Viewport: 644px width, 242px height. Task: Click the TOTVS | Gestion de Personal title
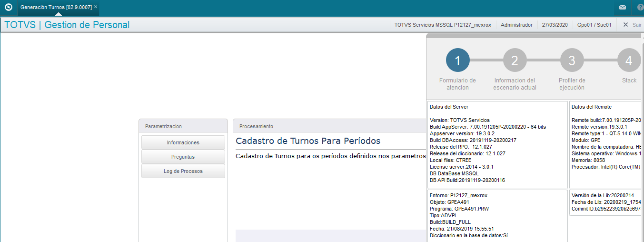pos(67,25)
